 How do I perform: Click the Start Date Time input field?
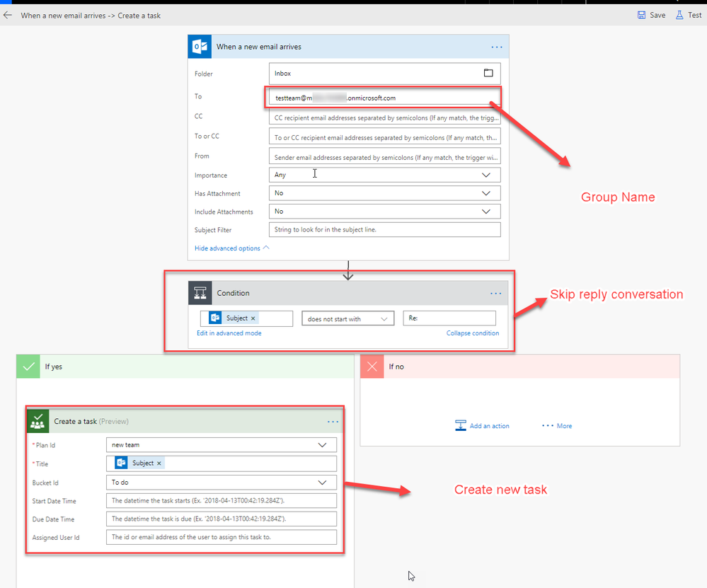[222, 500]
